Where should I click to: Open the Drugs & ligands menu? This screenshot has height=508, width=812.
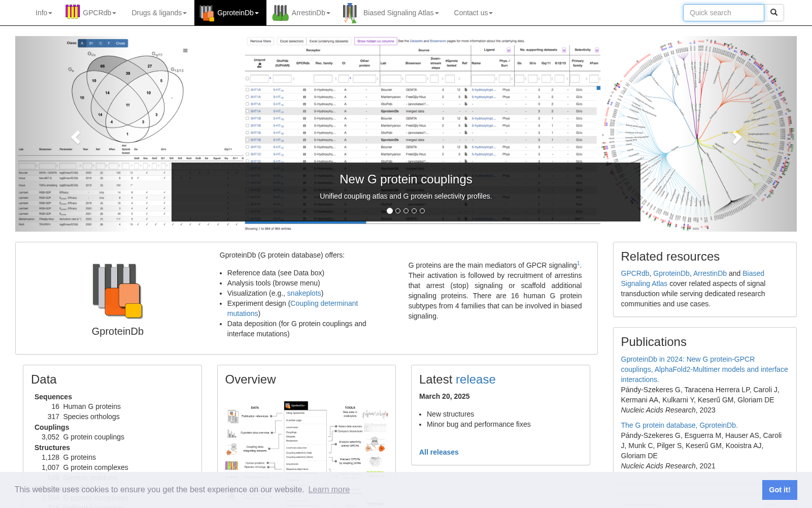159,13
